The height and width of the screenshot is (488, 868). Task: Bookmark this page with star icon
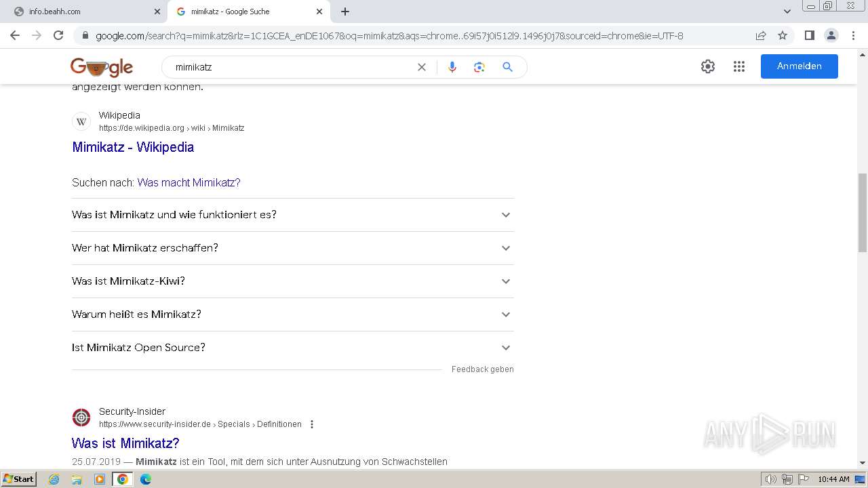tap(783, 36)
